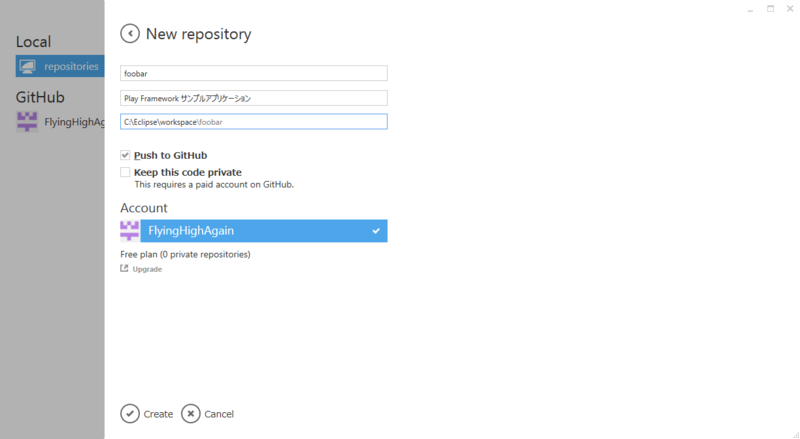Minimize the window
This screenshot has width=800, height=439.
(750, 9)
